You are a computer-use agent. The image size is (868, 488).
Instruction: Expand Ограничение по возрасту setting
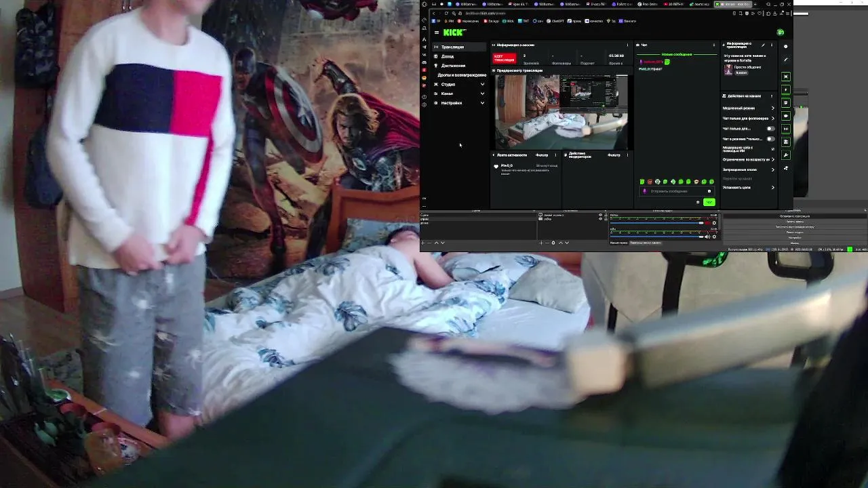(x=773, y=159)
